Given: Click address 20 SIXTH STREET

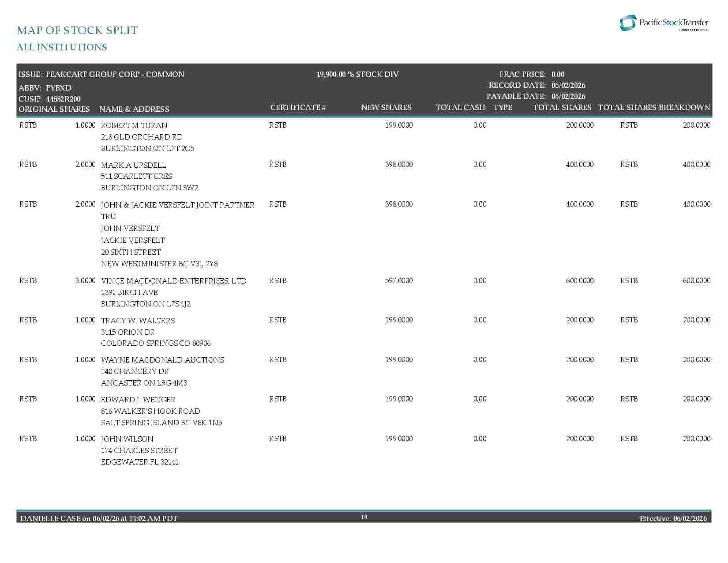Looking at the screenshot, I should coord(131,252).
